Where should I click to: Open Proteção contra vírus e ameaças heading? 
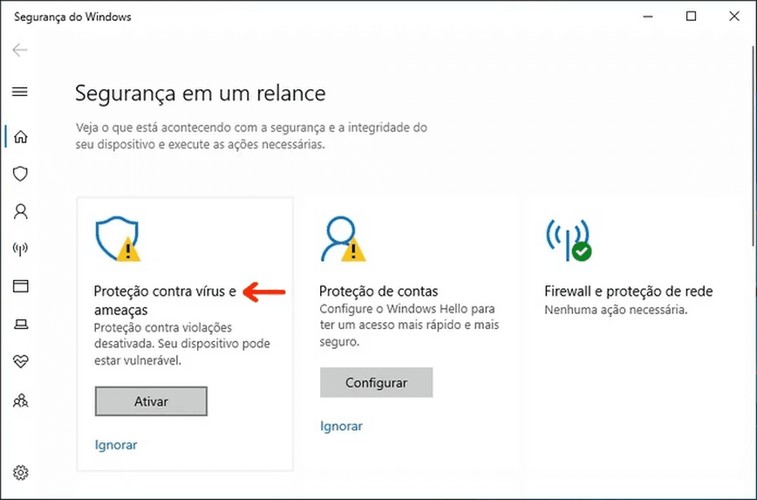(165, 300)
